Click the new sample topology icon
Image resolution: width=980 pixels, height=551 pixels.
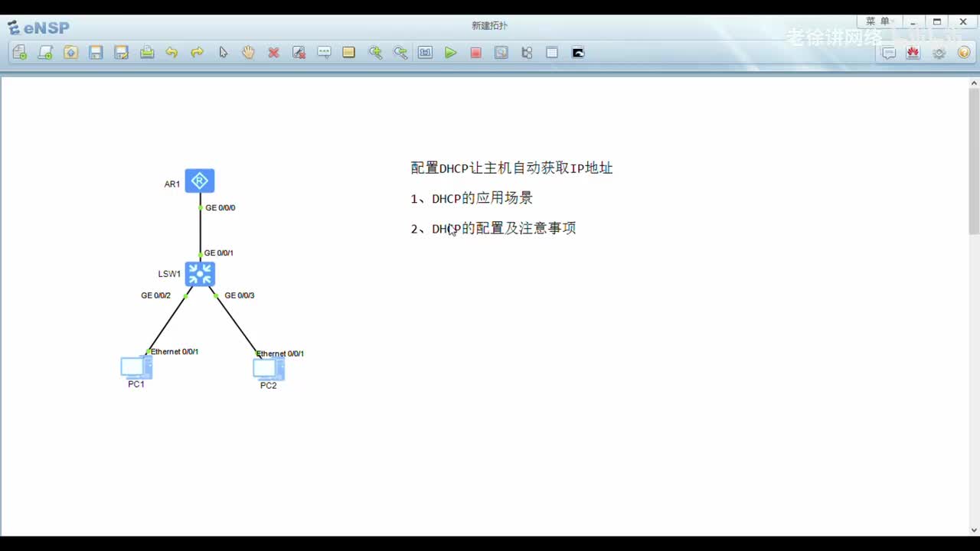pyautogui.click(x=45, y=53)
